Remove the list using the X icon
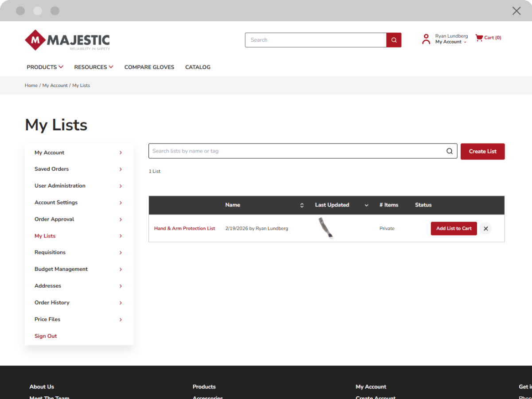Image resolution: width=532 pixels, height=399 pixels. point(485,228)
